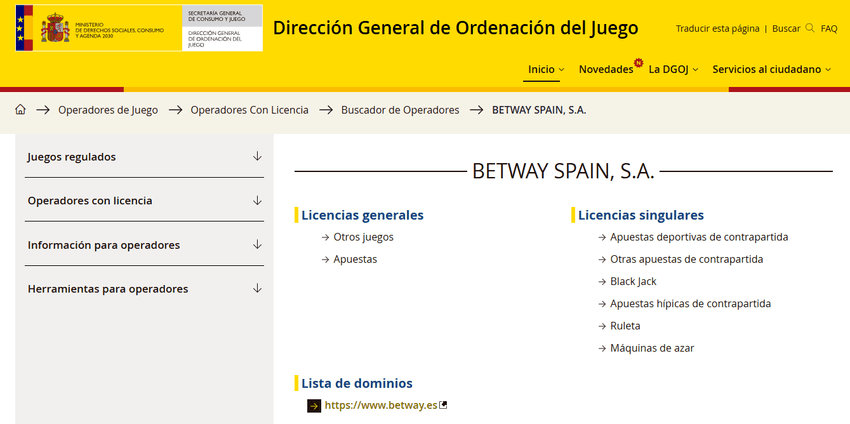This screenshot has height=424, width=850.
Task: Click Traducir esta página link
Action: (x=717, y=29)
